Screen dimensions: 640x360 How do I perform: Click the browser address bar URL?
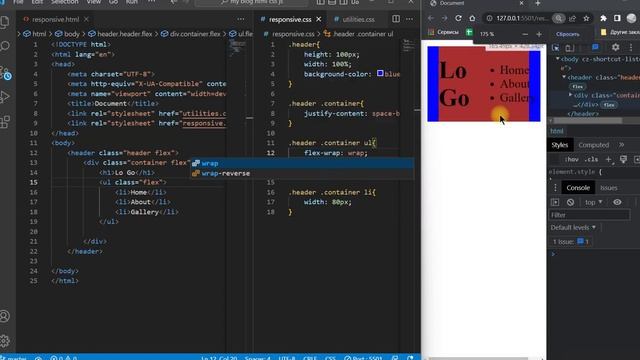(522, 18)
